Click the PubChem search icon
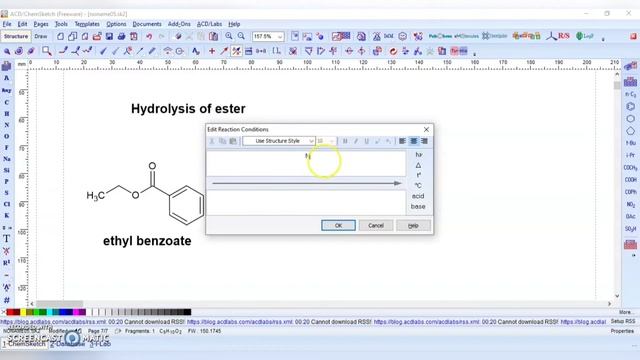Viewport: 640px width, 360px height. [440, 36]
